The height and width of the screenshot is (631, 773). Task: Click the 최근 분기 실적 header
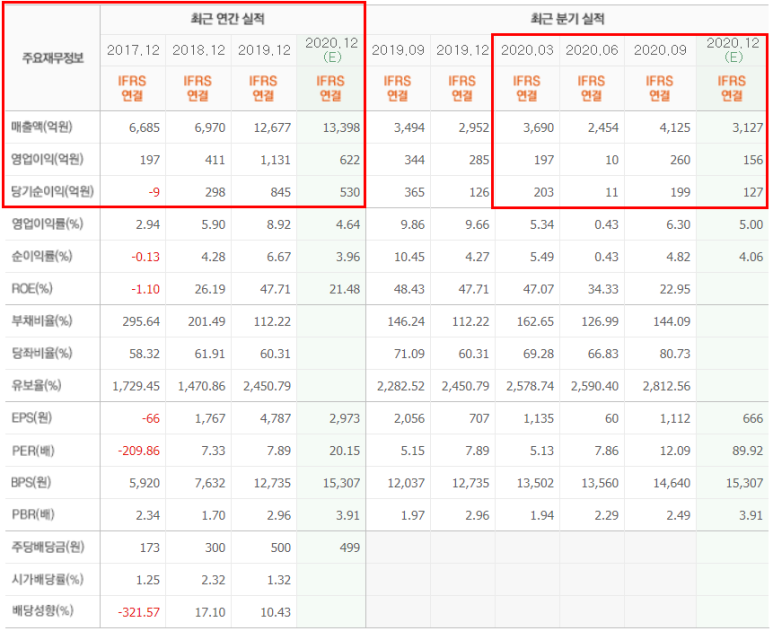[x=567, y=19]
